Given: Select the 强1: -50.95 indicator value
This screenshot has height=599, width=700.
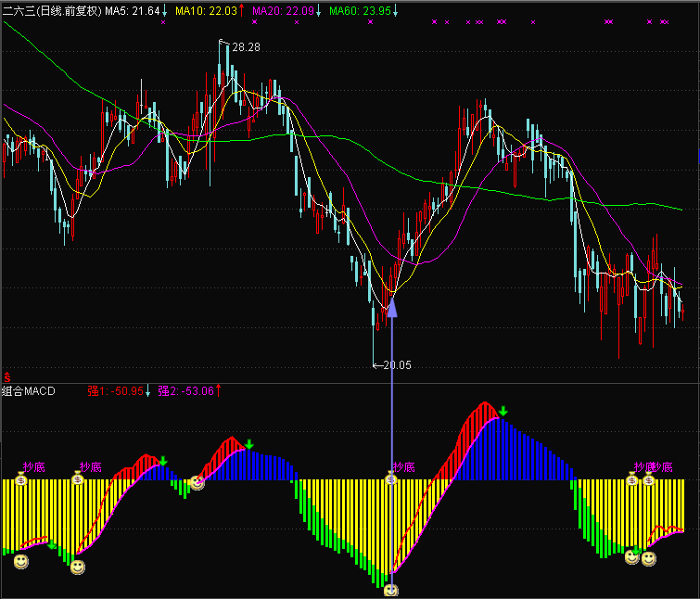Looking at the screenshot, I should pos(116,391).
